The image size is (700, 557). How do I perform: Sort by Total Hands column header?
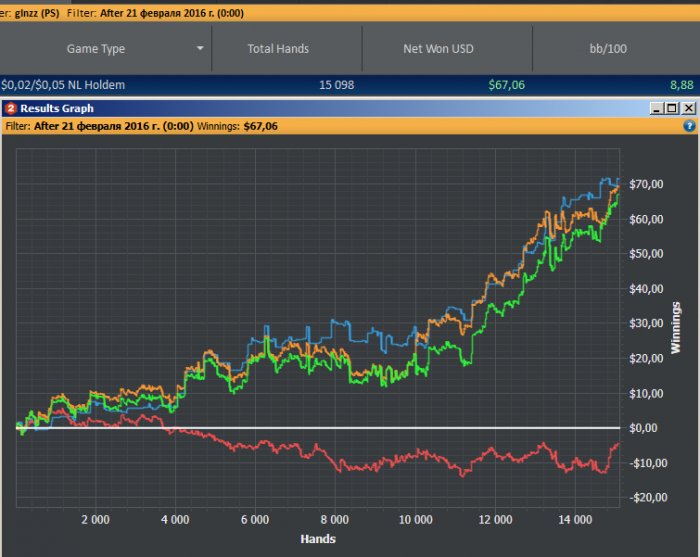point(279,48)
